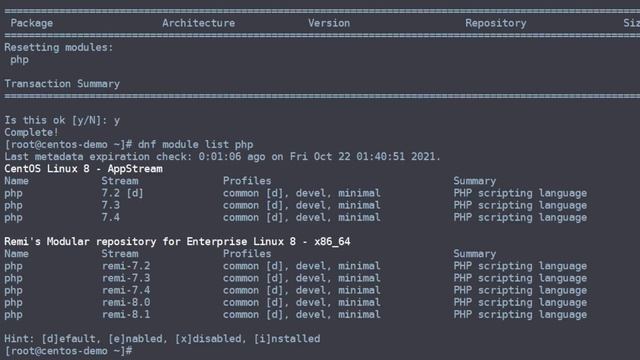This screenshot has width=640, height=360.
Task: Click the 'Resetting modules:' line
Action: [59, 47]
